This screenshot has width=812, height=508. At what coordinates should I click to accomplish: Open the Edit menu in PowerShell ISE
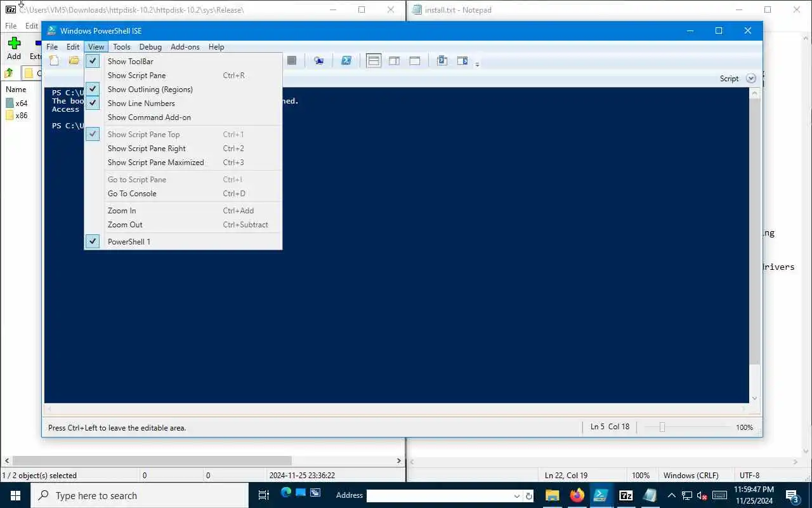pyautogui.click(x=73, y=47)
